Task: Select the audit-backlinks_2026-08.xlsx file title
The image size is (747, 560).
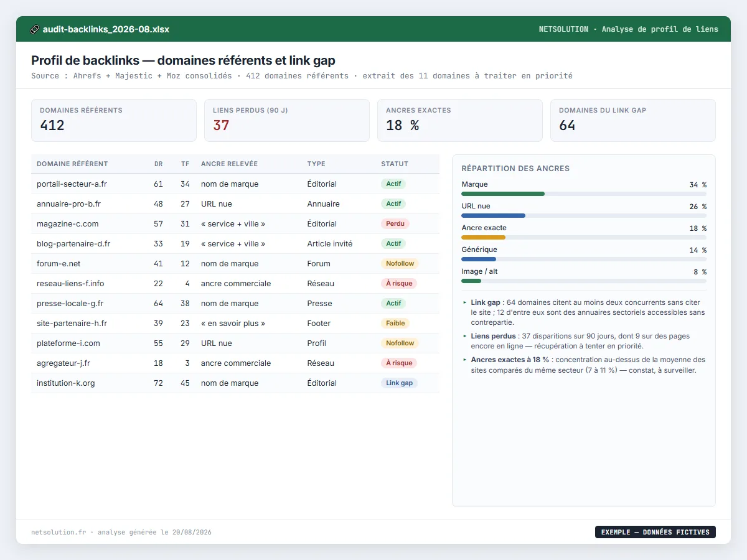Action: point(106,29)
